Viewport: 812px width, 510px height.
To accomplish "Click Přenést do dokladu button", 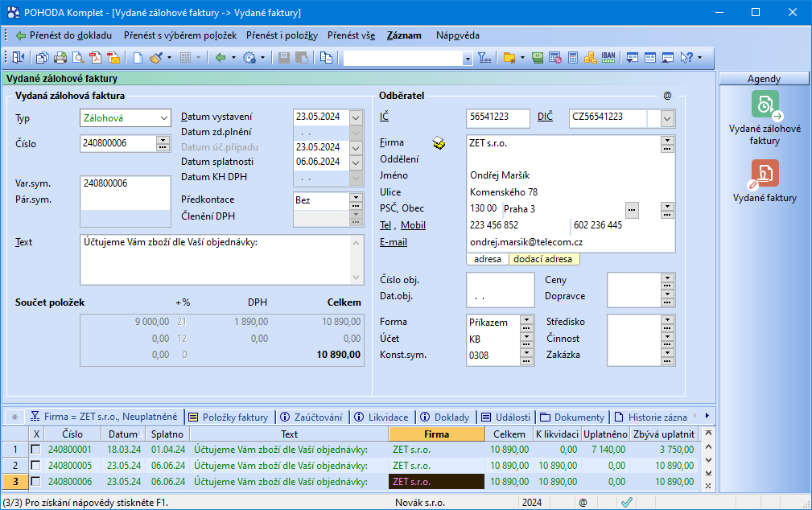I will pos(64,35).
